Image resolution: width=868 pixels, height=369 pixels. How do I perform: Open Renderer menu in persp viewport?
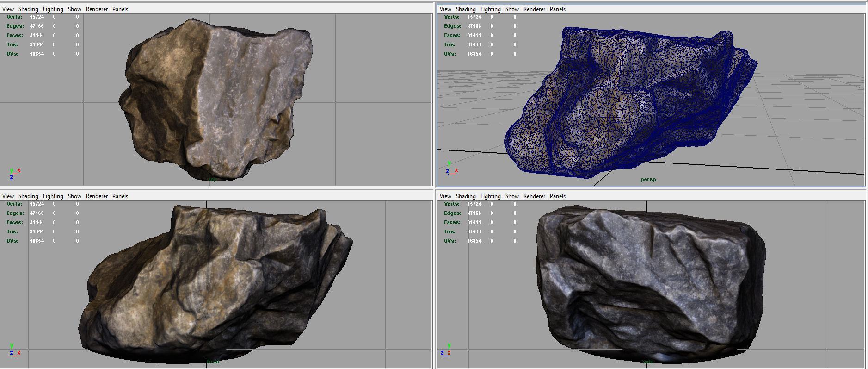[534, 9]
